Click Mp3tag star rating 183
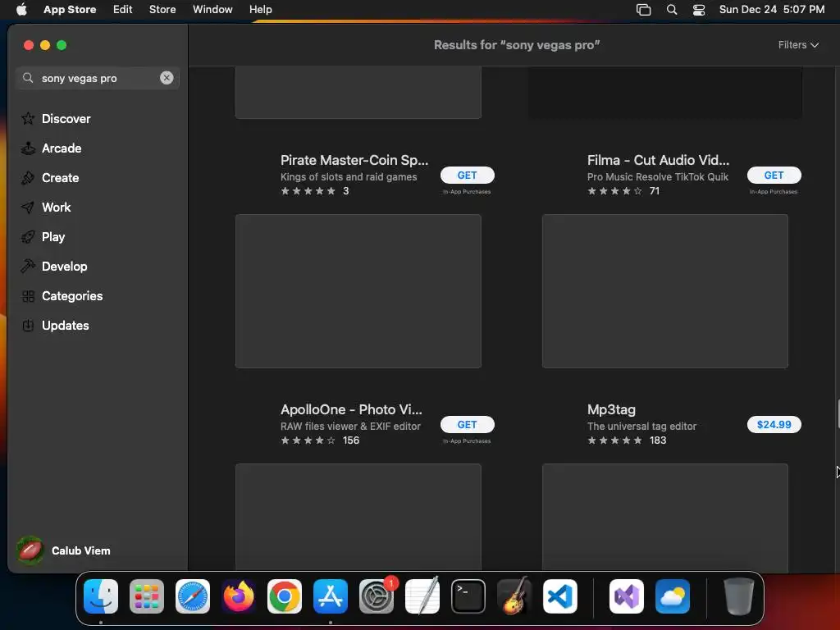The height and width of the screenshot is (630, 840). [627, 441]
